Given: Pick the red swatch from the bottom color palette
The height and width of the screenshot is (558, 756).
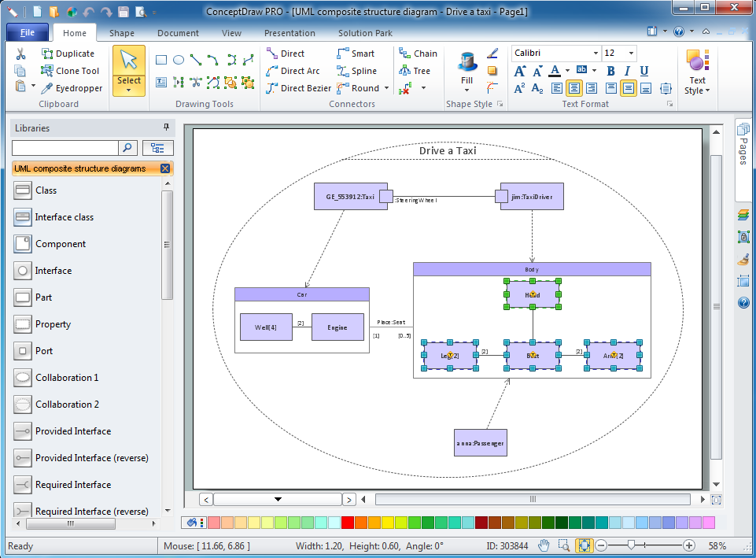Looking at the screenshot, I should pyautogui.click(x=346, y=522).
